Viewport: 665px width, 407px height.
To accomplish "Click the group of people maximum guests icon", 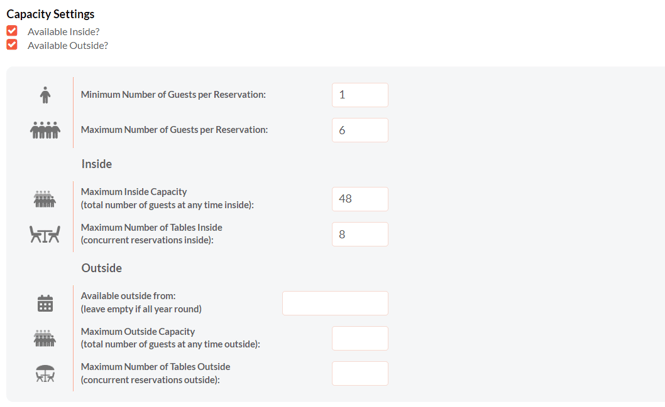I will point(45,130).
